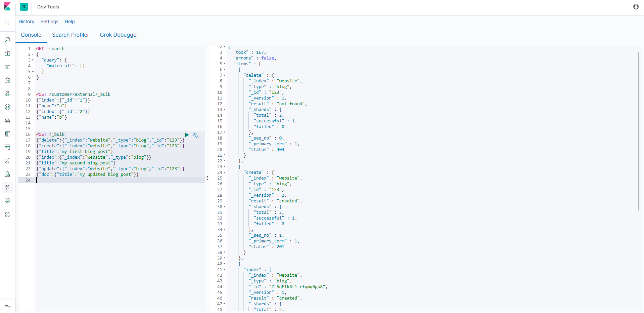644x313 pixels.
Task: Open console Settings link
Action: [49, 22]
